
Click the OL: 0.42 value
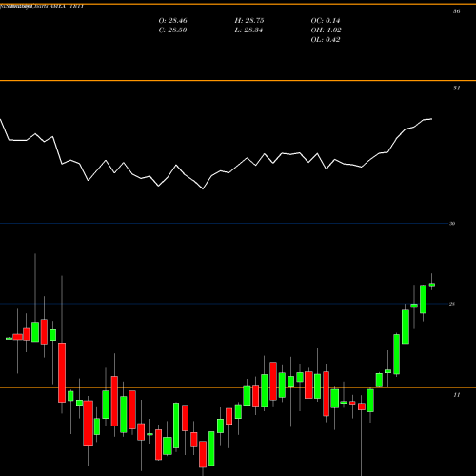326,40
